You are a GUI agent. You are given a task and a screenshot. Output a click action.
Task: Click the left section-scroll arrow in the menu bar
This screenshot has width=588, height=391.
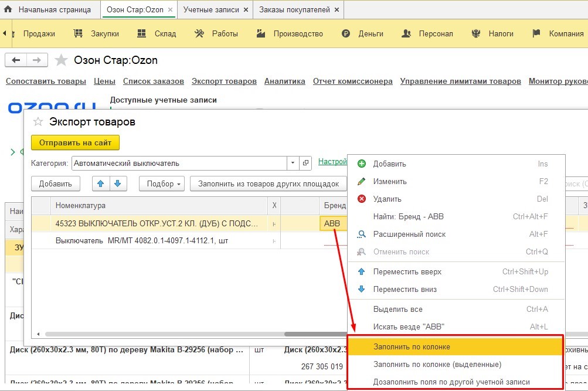[x=5, y=33]
